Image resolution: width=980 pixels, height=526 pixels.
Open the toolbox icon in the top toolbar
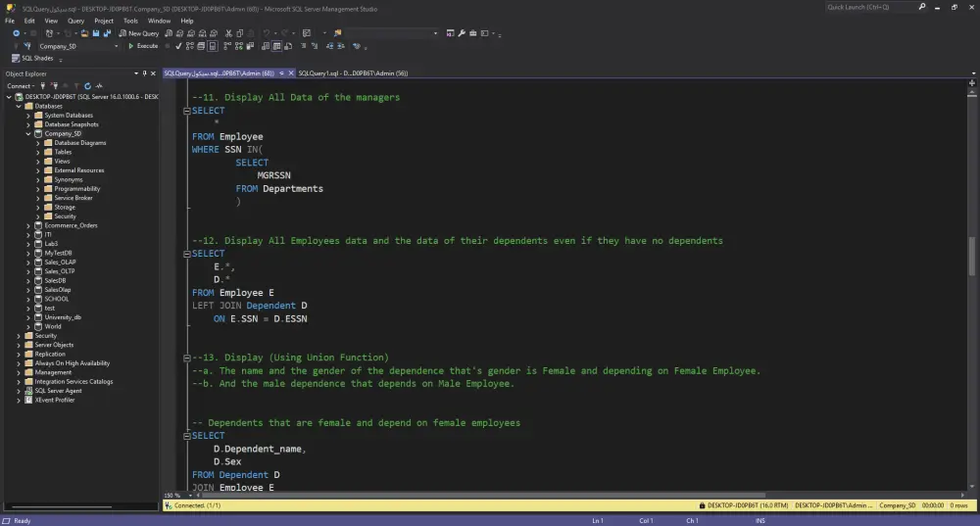coord(472,33)
